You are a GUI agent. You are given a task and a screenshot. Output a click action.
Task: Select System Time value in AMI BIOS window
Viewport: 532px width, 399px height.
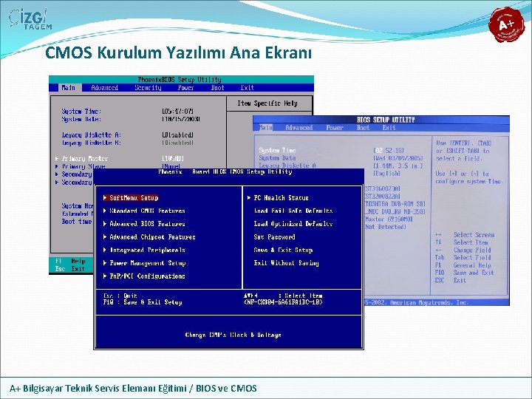click(x=389, y=150)
